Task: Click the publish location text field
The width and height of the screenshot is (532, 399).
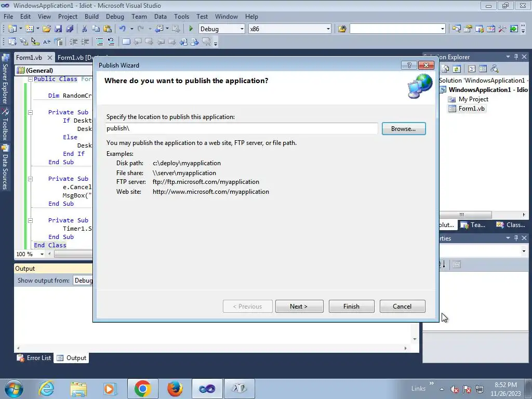Action: point(242,128)
